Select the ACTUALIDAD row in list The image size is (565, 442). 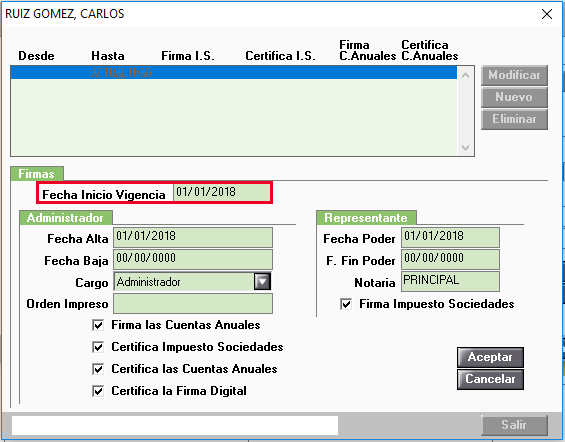pos(234,73)
